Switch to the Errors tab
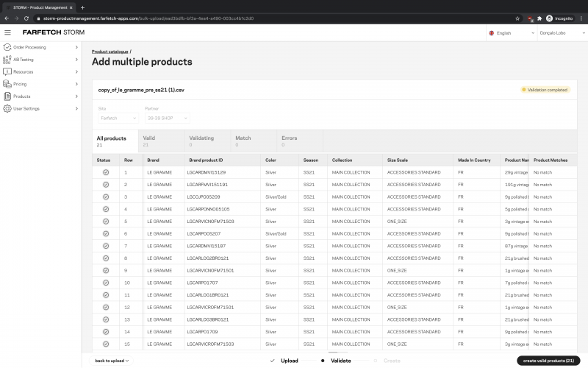 300,141
